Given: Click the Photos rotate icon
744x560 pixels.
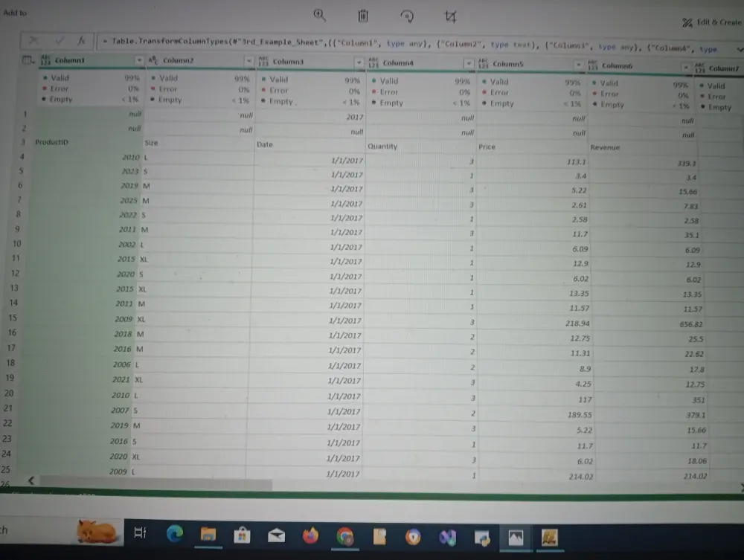Looking at the screenshot, I should 407,16.
